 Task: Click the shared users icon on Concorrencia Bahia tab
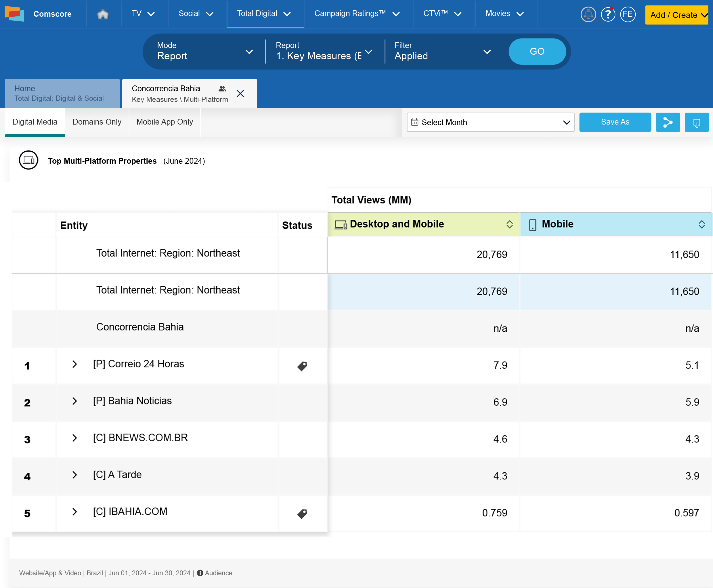tap(222, 89)
